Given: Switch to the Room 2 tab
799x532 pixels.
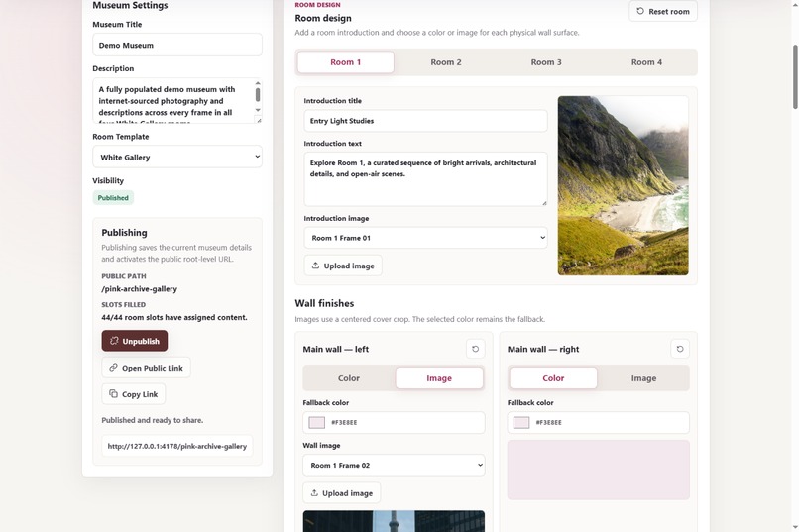Looking at the screenshot, I should tap(446, 62).
